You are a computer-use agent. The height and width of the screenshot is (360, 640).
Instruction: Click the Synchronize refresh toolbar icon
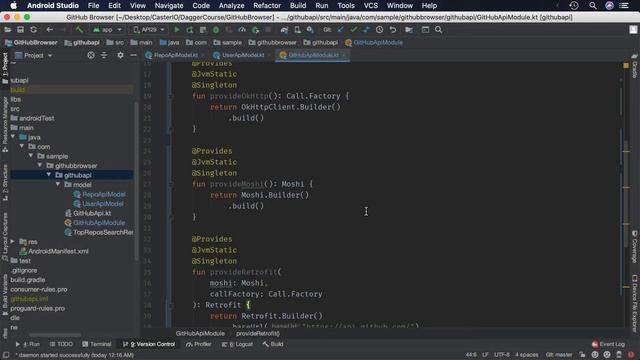tap(33, 30)
